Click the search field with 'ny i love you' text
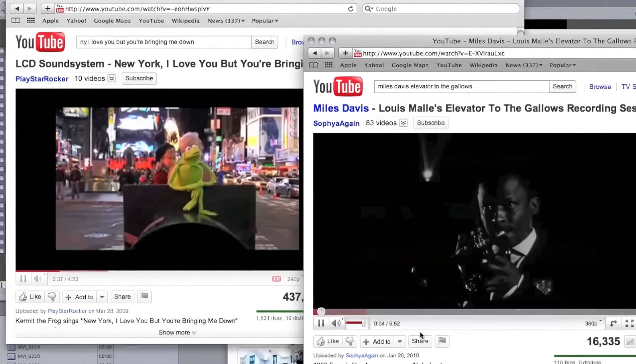The image size is (636, 364). coord(163,42)
